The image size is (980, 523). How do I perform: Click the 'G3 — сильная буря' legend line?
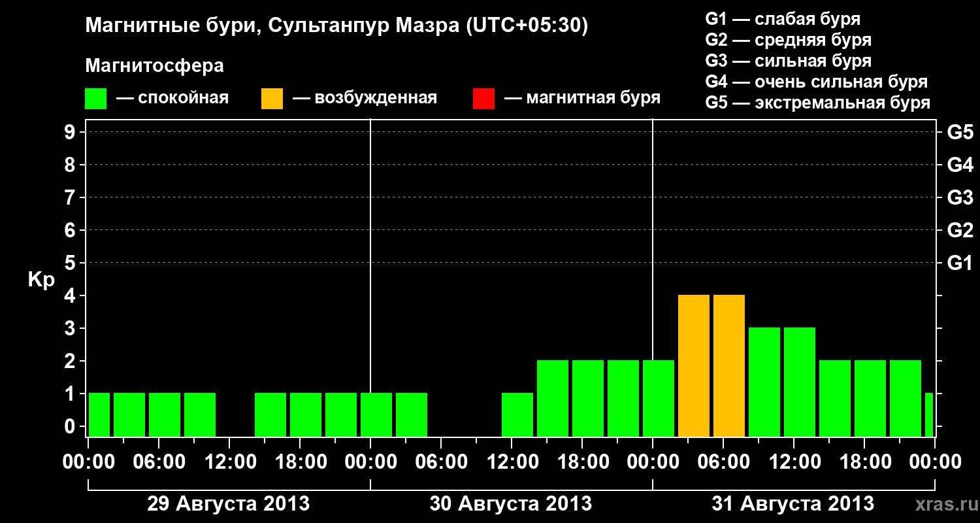point(788,61)
